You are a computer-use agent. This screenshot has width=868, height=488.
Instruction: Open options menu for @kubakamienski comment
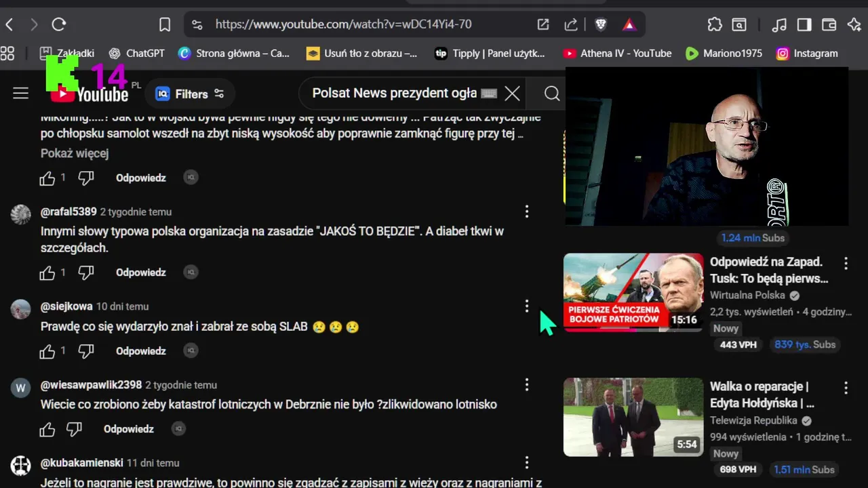pos(527,463)
